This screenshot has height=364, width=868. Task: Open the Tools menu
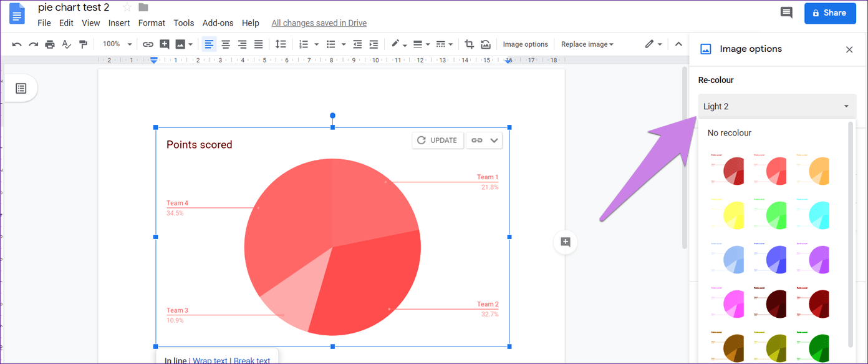pyautogui.click(x=184, y=23)
